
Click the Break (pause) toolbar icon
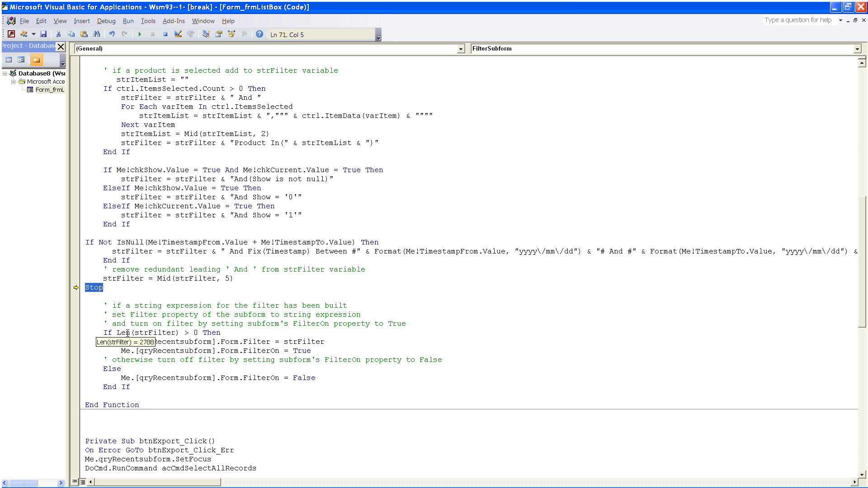click(x=152, y=34)
